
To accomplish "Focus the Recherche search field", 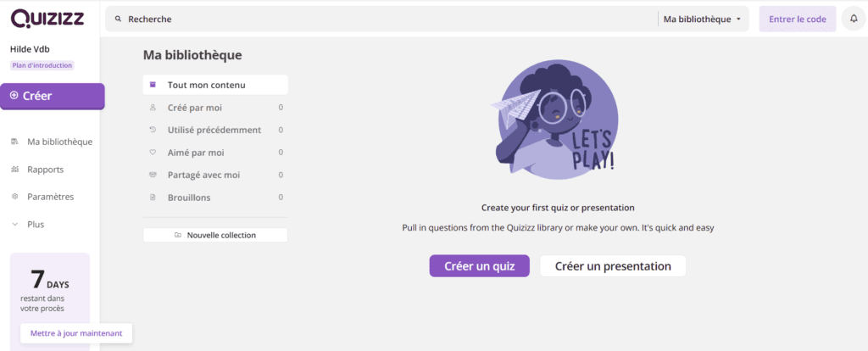I will [x=382, y=19].
